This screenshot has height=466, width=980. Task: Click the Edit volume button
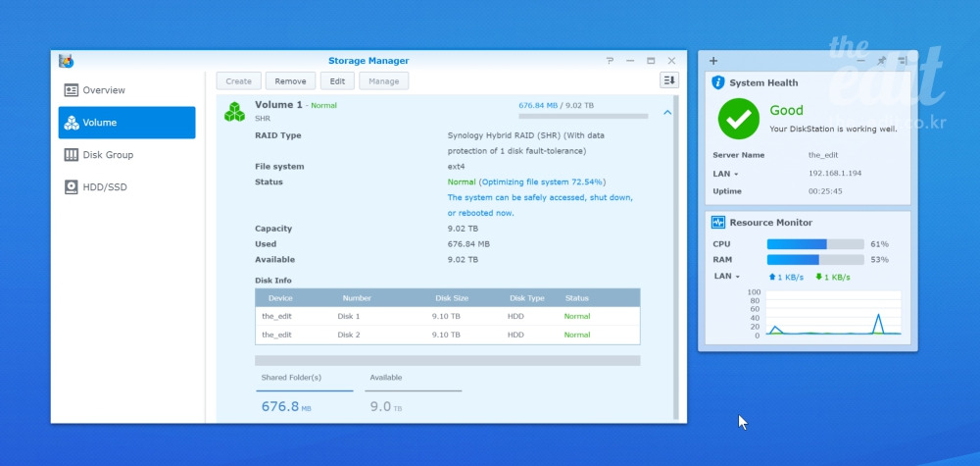pos(337,80)
